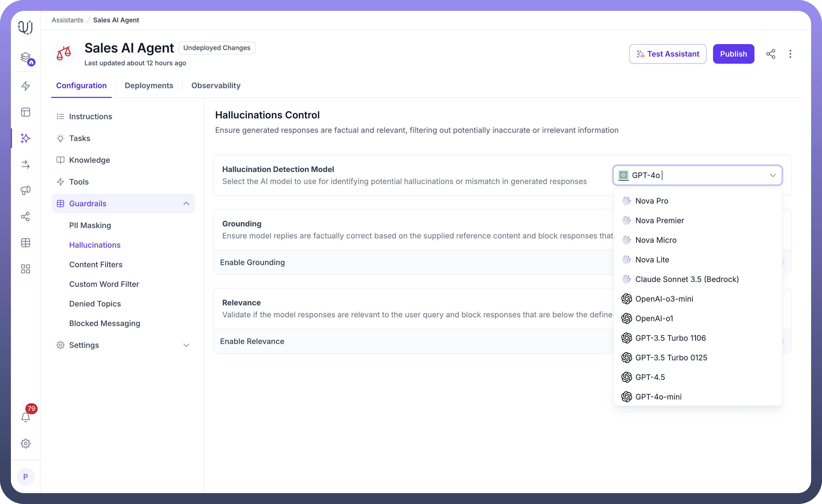The width and height of the screenshot is (822, 504).
Task: Click the lightning bolt icon in left sidebar
Action: [x=26, y=86]
